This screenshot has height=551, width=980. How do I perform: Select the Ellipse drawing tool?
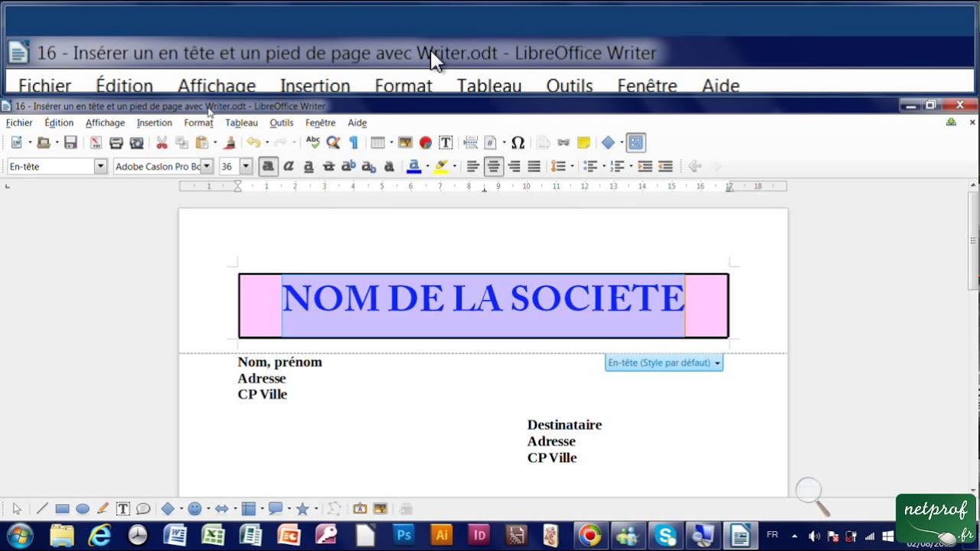(83, 509)
